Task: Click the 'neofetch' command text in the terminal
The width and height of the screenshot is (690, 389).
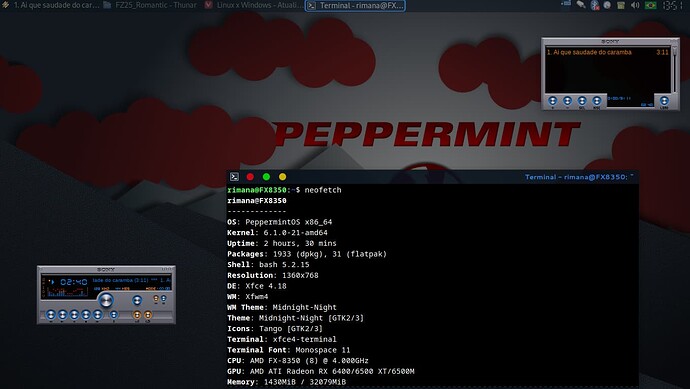Action: click(x=323, y=190)
